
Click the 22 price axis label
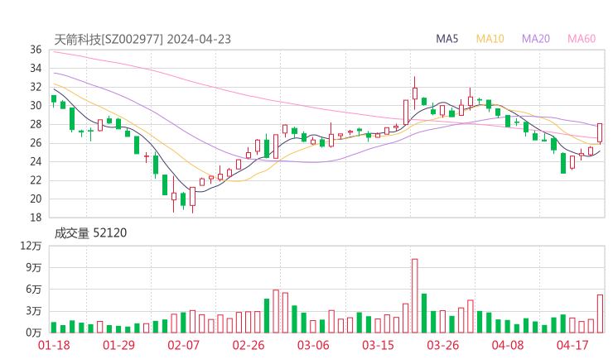click(x=36, y=180)
